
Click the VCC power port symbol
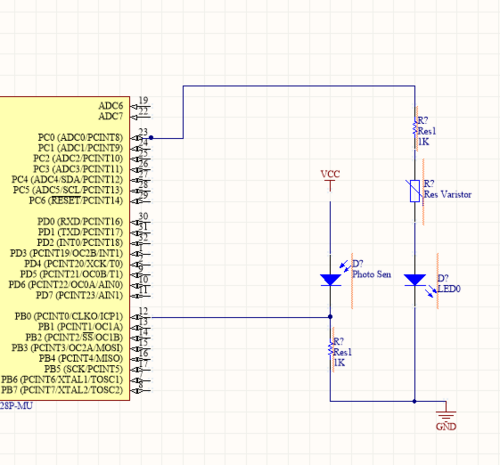(330, 180)
